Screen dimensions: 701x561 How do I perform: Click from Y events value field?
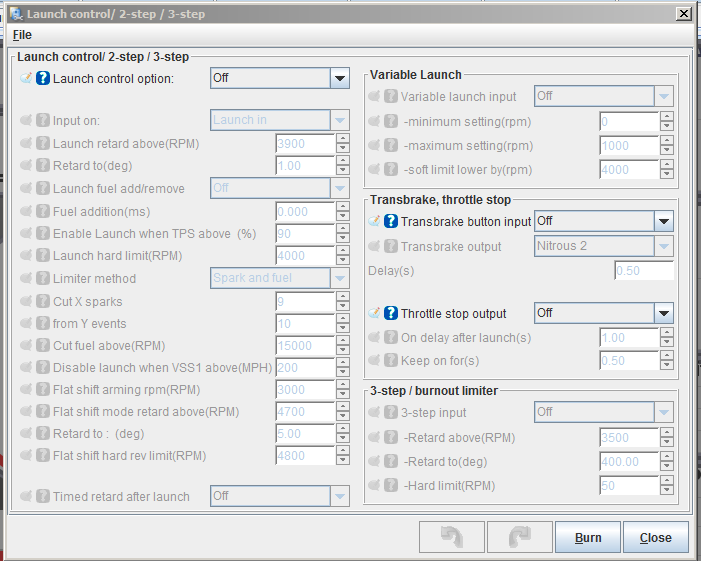tap(305, 323)
